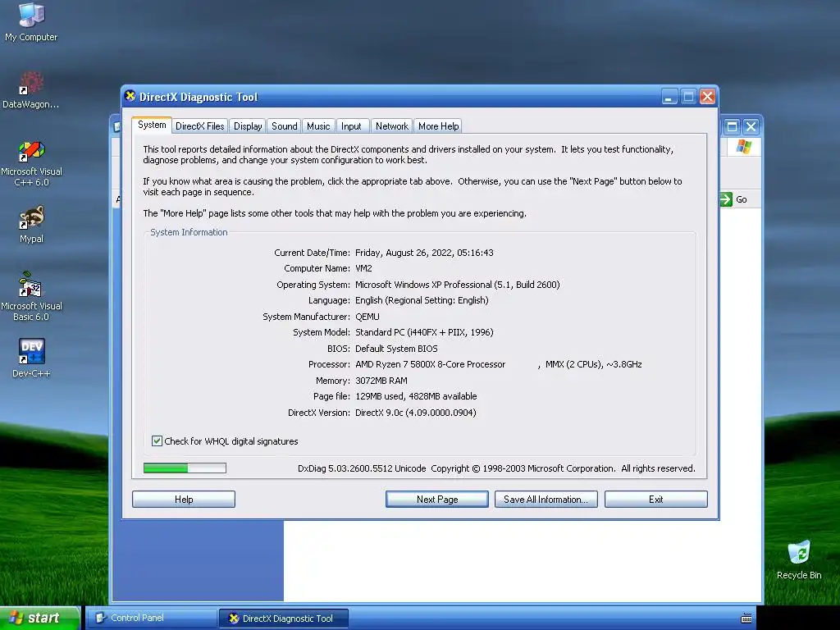Click the Help button
Image resolution: width=840 pixels, height=630 pixels.
184,500
